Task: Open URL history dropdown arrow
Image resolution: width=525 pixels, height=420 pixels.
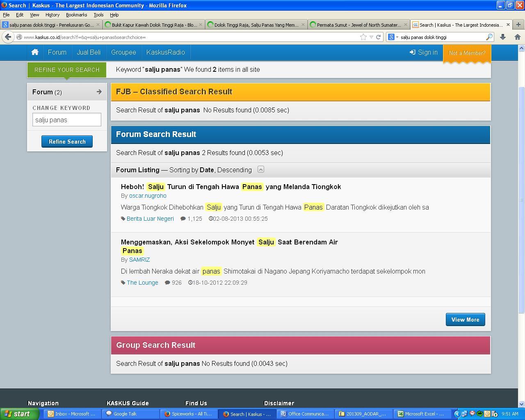Action: (371, 37)
